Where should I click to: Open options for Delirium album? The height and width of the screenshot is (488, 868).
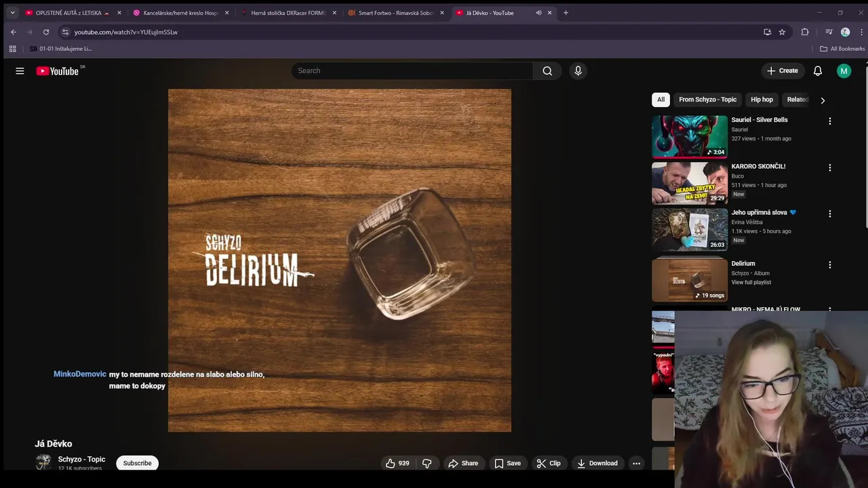coord(829,264)
